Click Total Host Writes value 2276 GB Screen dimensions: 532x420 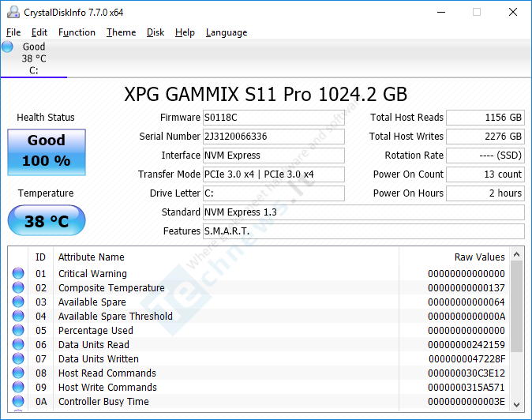[x=485, y=137]
